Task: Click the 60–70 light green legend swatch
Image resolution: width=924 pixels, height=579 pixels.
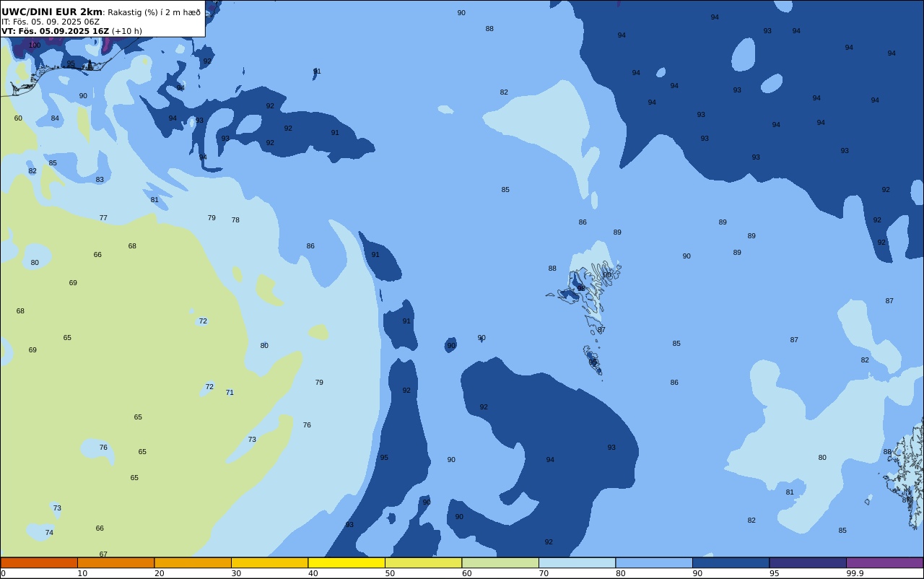Action: click(x=500, y=562)
